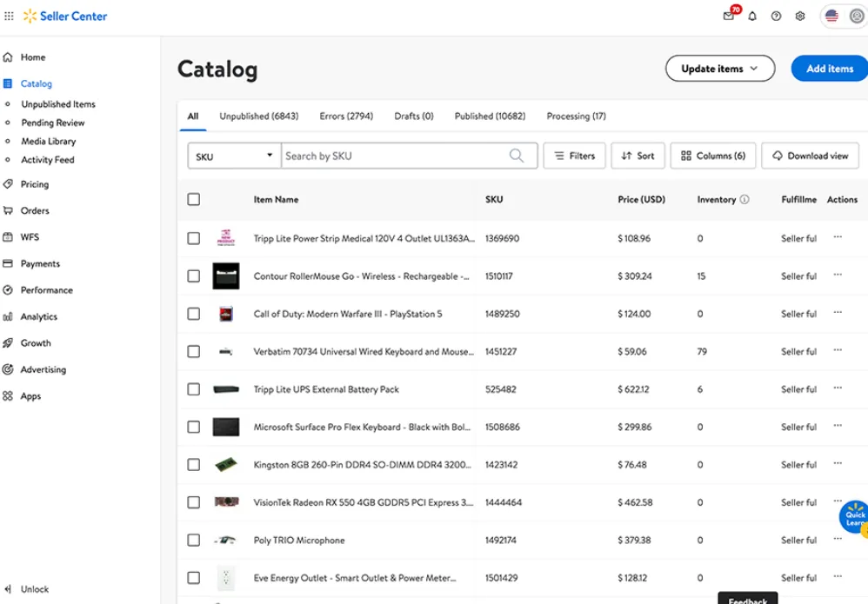The width and height of the screenshot is (868, 604).
Task: Open the SKU search-type dropdown
Action: (234, 156)
